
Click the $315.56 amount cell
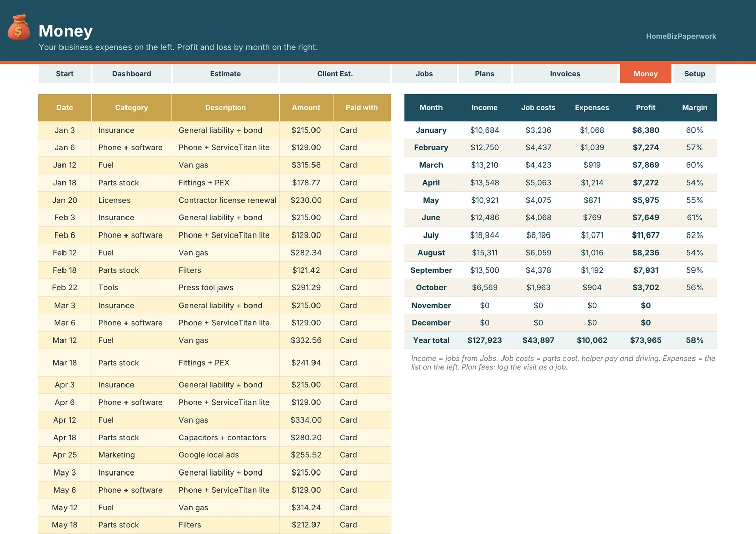coord(306,165)
